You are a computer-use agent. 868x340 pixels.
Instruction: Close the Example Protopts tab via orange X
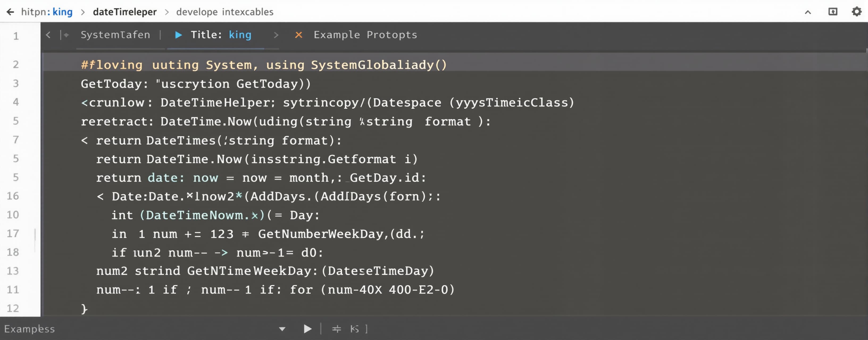click(299, 35)
